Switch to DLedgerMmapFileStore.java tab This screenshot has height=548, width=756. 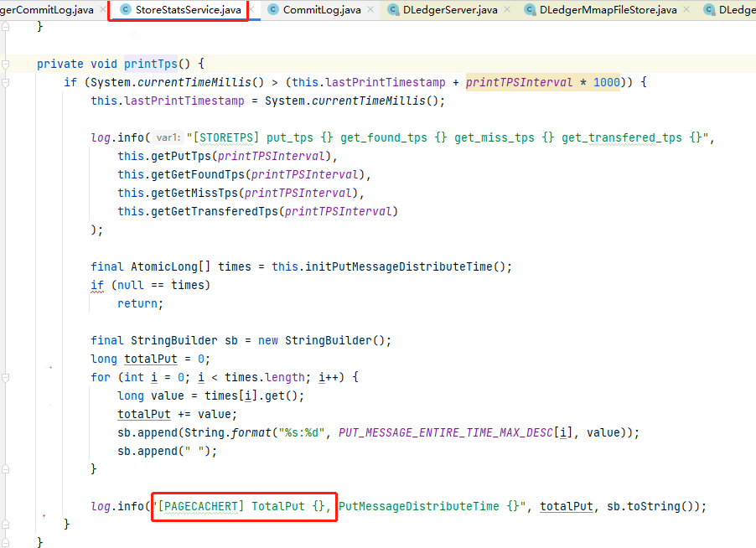point(608,10)
